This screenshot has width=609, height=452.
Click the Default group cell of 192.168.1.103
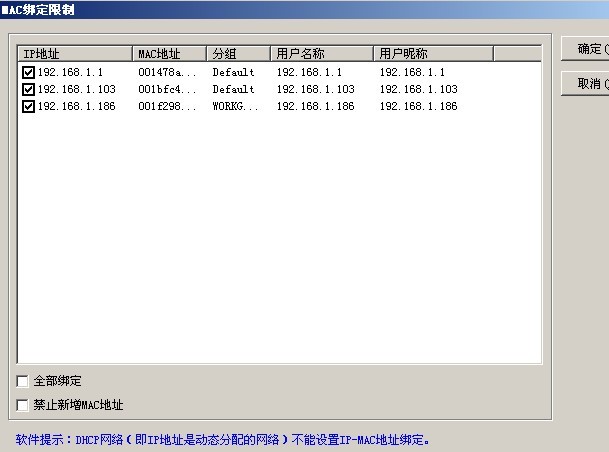(x=233, y=89)
